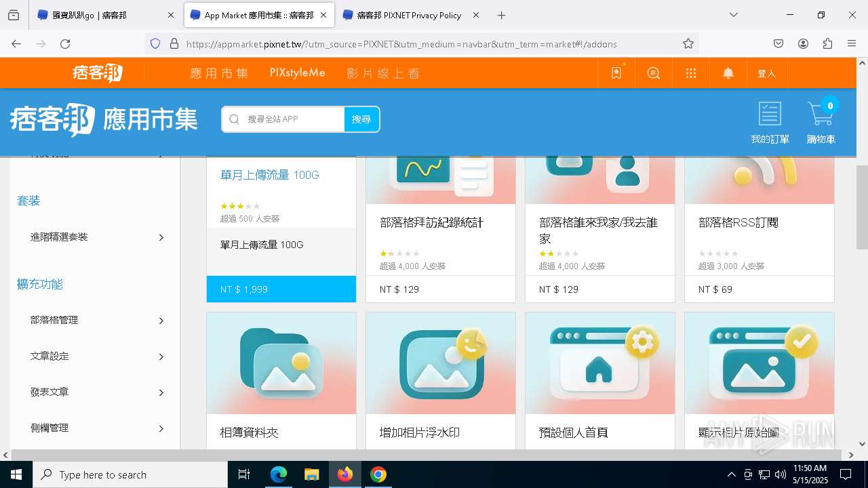Close the PIXNET Privacy Policy tab
868x488 pixels.
(476, 15)
